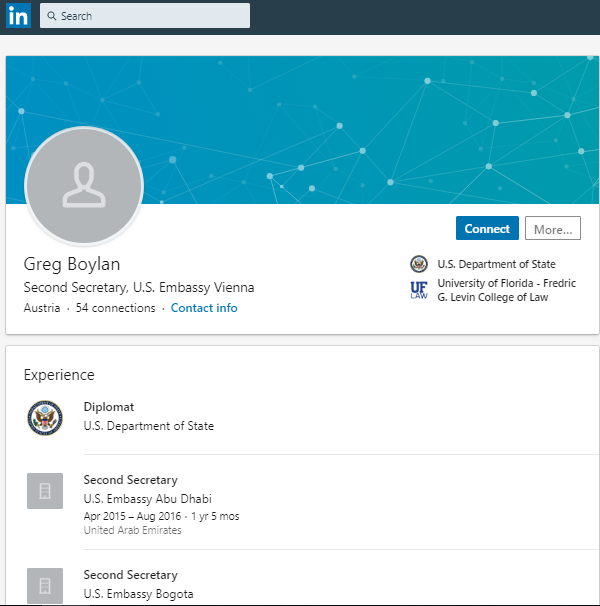This screenshot has height=606, width=600.
Task: Open the Department of State seal under Experience
Action: click(x=45, y=417)
